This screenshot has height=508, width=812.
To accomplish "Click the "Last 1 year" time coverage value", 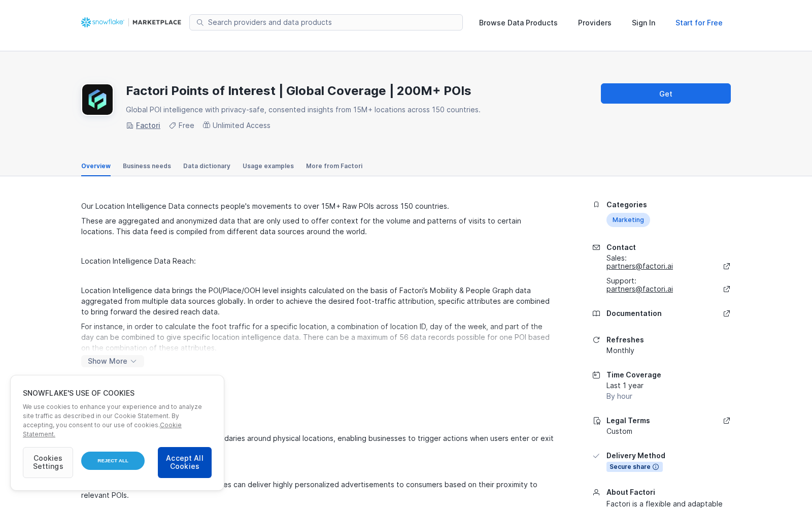I will tap(625, 386).
